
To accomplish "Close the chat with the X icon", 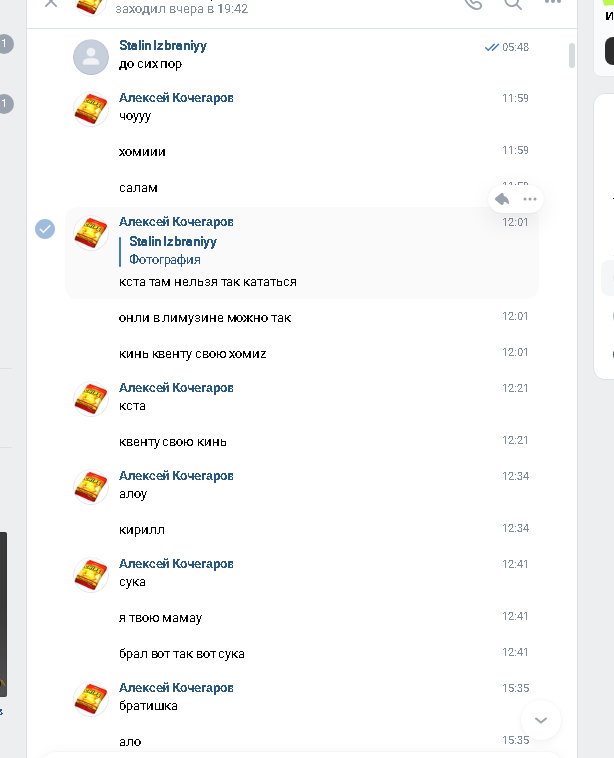I will pos(51,3).
